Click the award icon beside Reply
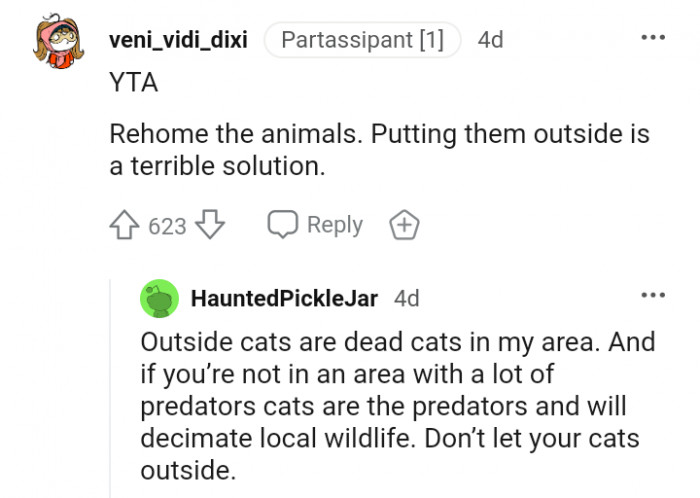This screenshot has height=498, width=700. 403,225
